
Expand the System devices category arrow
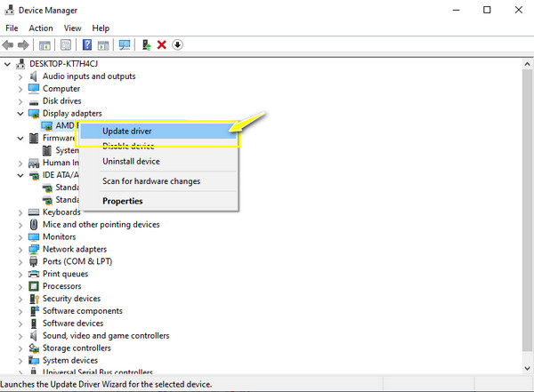tap(20, 361)
